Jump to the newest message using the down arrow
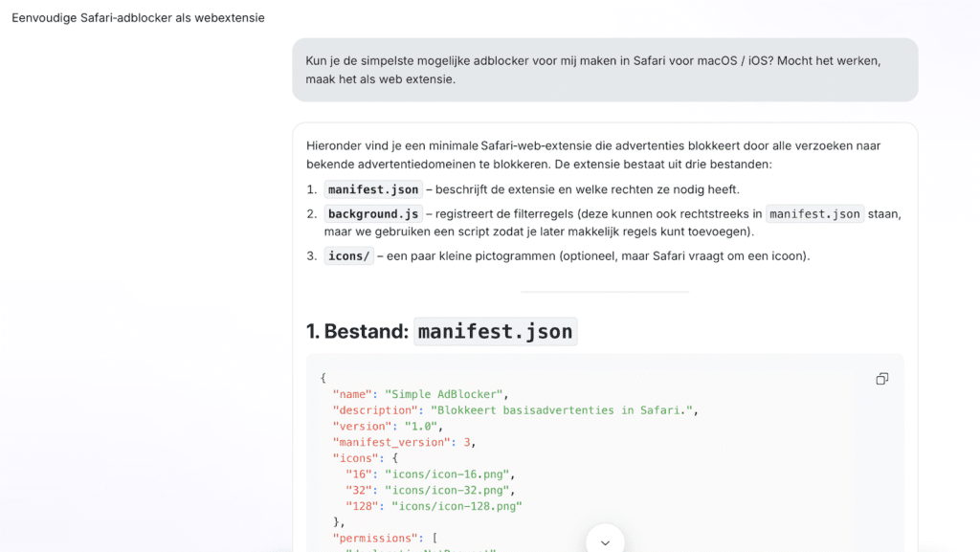The height and width of the screenshot is (552, 980). (x=605, y=541)
